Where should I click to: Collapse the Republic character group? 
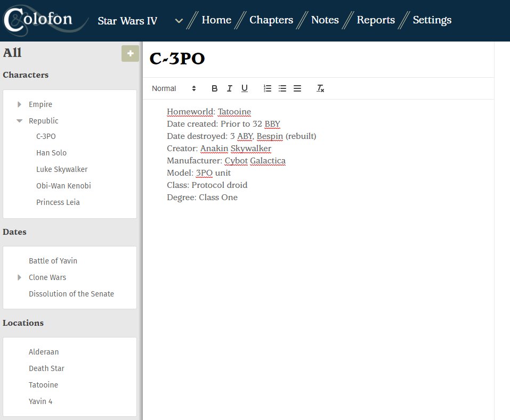point(19,121)
